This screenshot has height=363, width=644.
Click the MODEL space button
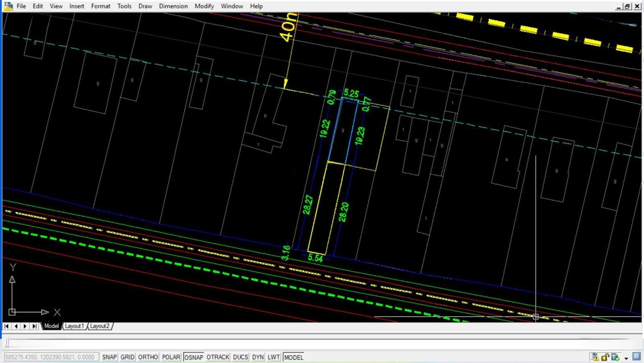[293, 357]
